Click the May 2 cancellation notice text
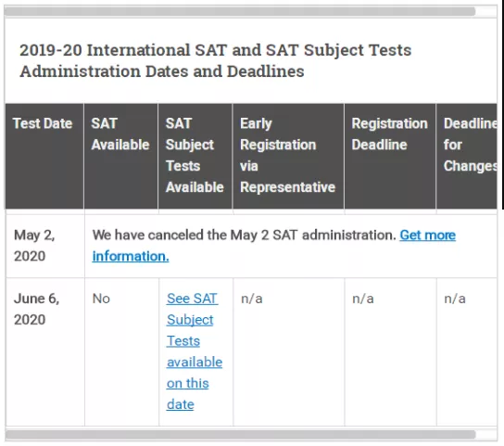This screenshot has height=446, width=504. click(x=245, y=236)
